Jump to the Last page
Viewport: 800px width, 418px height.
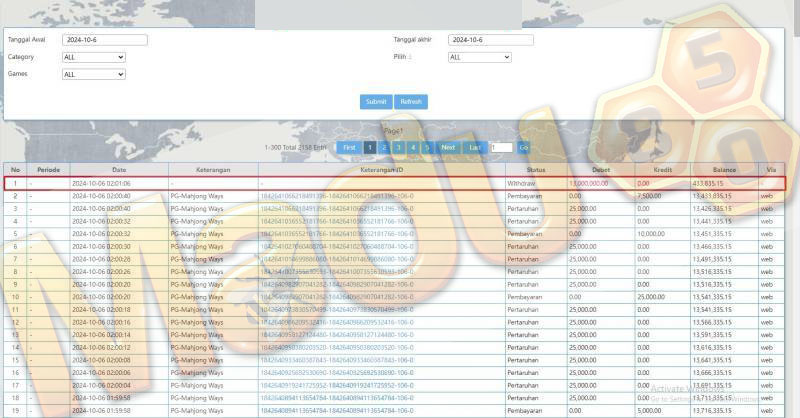point(475,147)
